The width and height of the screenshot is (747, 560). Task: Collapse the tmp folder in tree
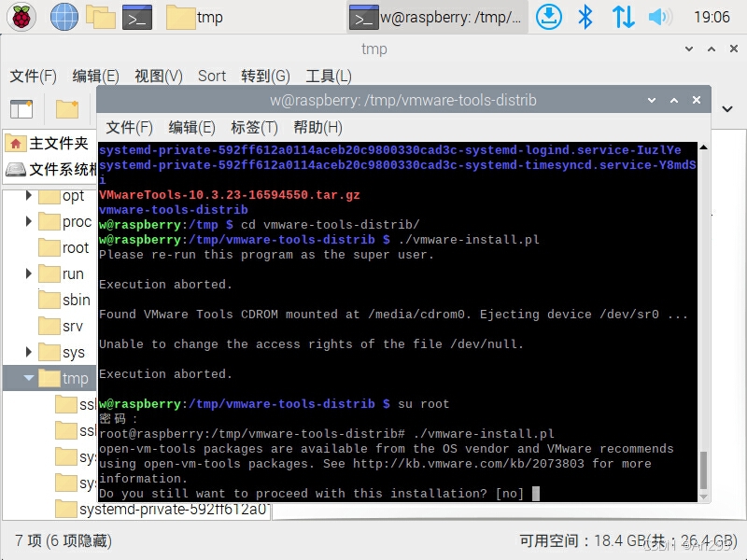(29, 378)
